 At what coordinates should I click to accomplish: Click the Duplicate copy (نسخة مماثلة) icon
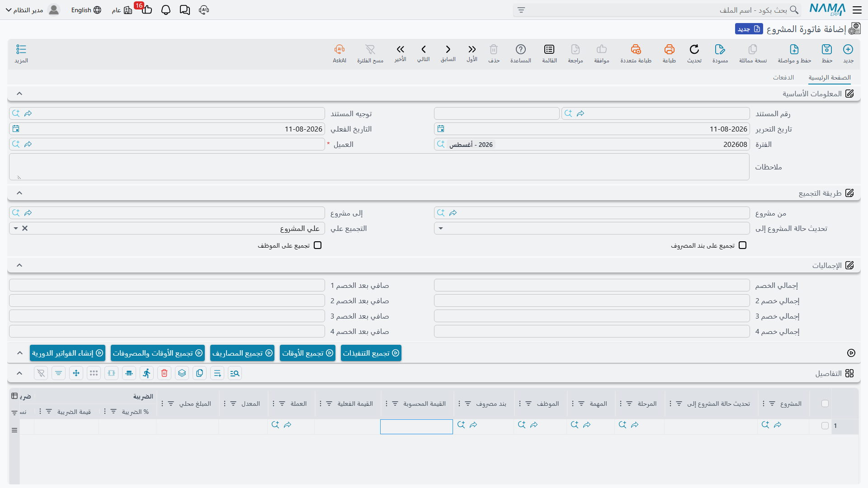[753, 49]
